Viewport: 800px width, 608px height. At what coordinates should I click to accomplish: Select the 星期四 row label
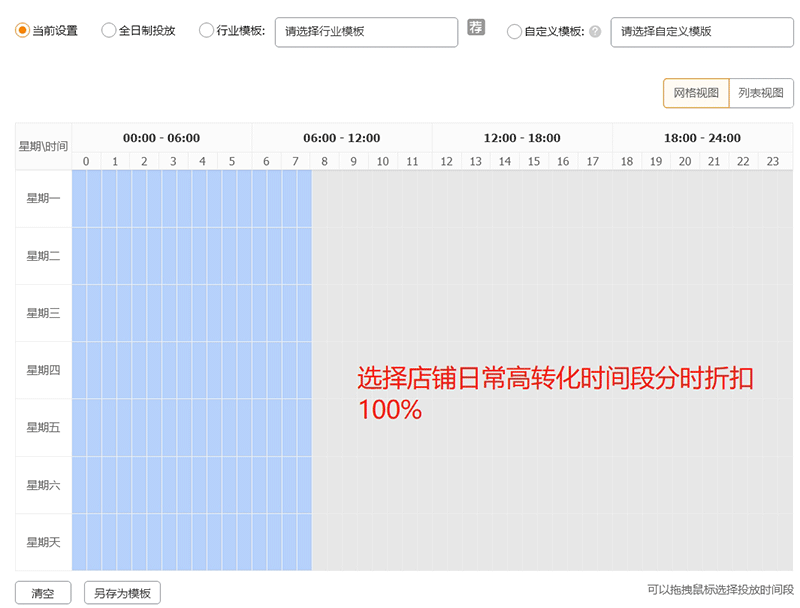tap(43, 370)
